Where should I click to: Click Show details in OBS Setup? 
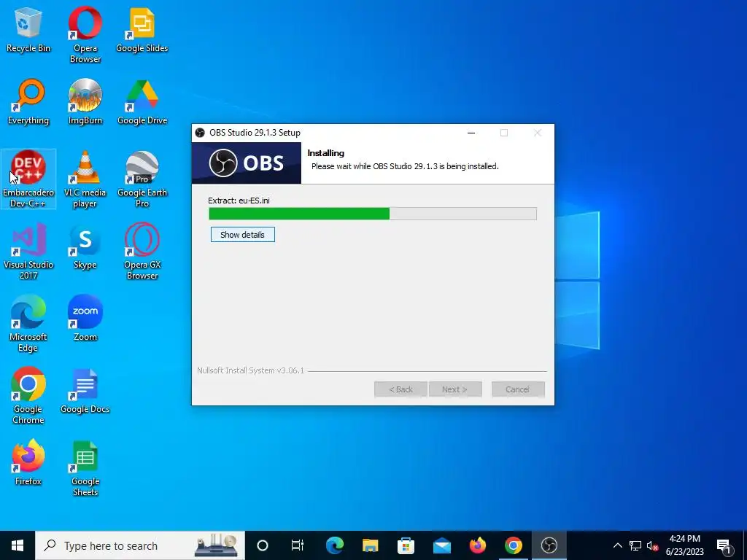click(242, 234)
